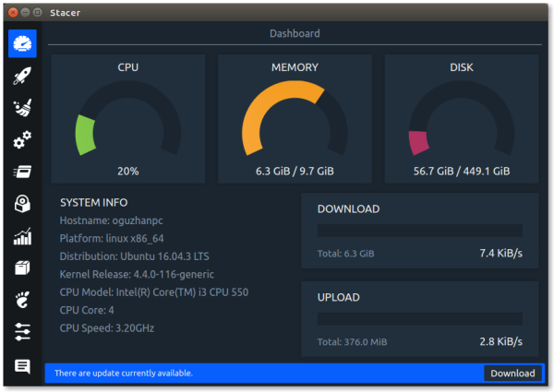Go to the Processes page icon
Screen dimensions: 554x392
tap(22, 172)
